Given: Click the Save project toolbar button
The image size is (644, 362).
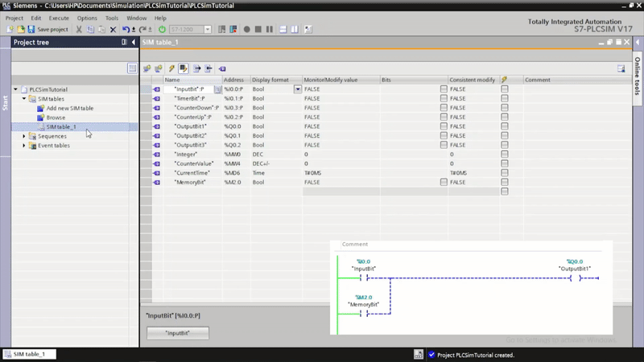Looking at the screenshot, I should coord(48,29).
